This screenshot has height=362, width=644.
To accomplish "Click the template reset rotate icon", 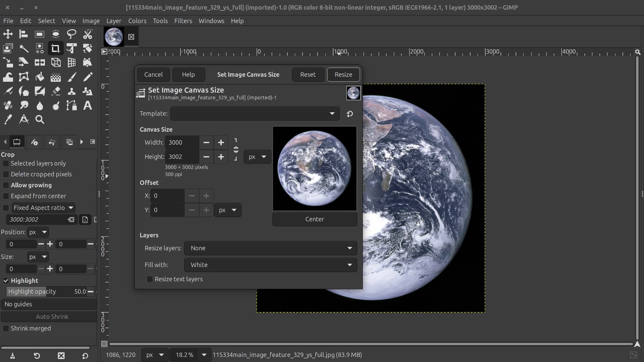I will (350, 114).
